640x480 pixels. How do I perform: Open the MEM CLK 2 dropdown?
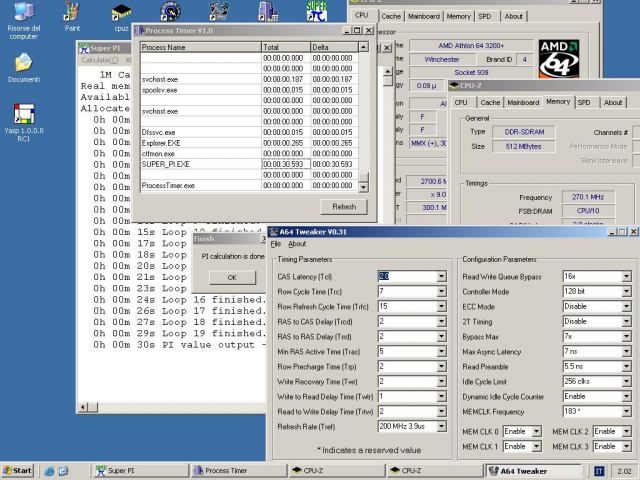(627, 431)
